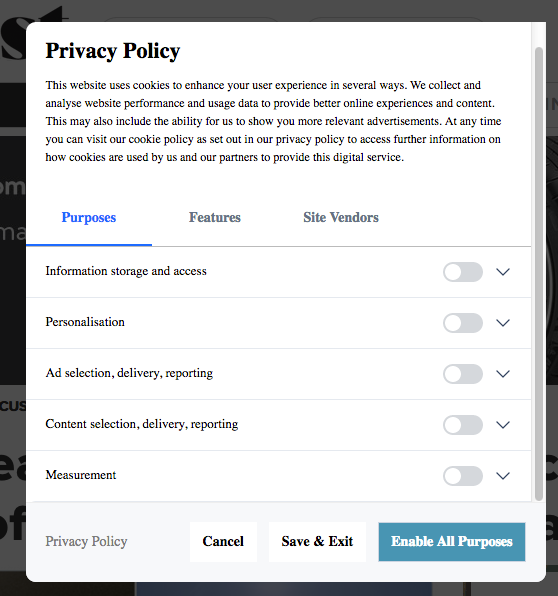Switch on the Measurement toggle

pos(463,476)
